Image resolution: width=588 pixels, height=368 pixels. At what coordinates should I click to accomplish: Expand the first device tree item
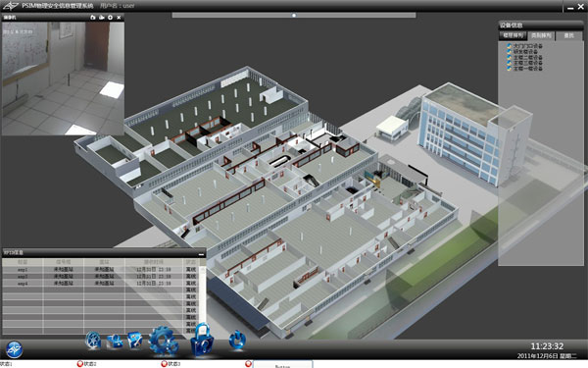(524, 46)
